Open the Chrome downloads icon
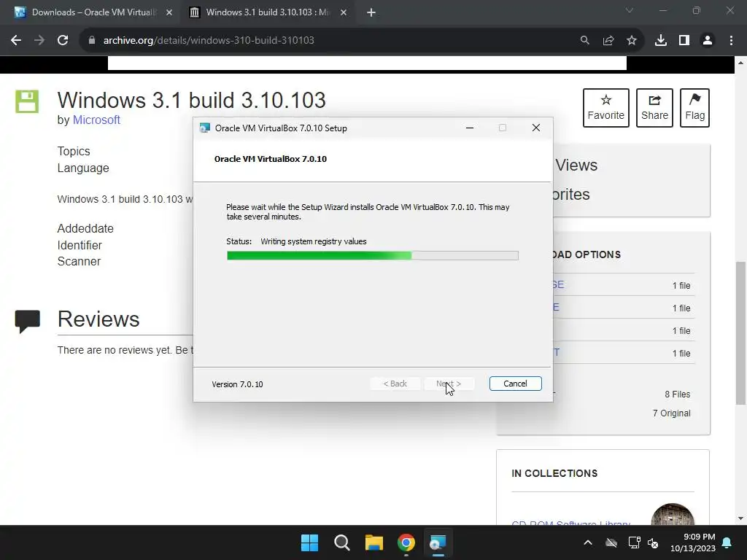747x560 pixels. click(661, 41)
